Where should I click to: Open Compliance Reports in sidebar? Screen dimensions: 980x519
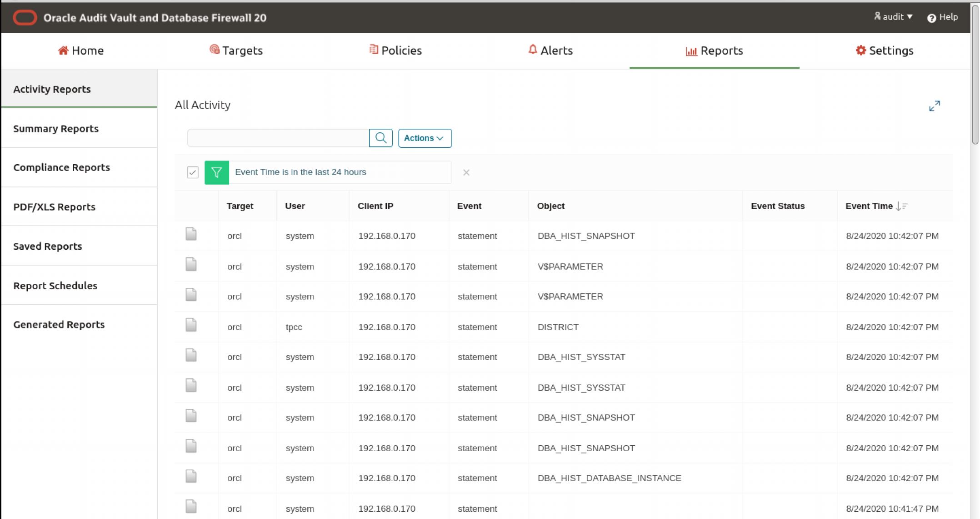click(x=61, y=167)
